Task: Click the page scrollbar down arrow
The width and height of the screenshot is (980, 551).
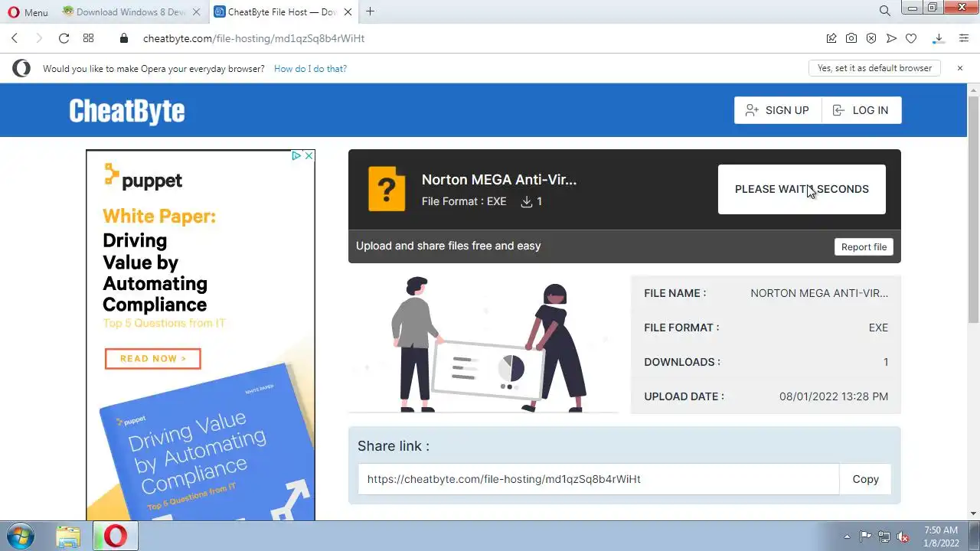Action: pyautogui.click(x=974, y=514)
